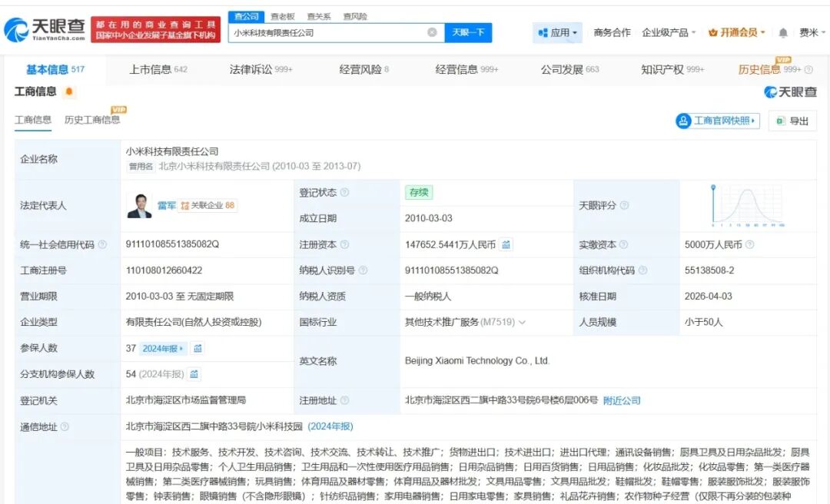830x504 pixels.
Task: Open the notification bell icon
Action: pos(783,33)
